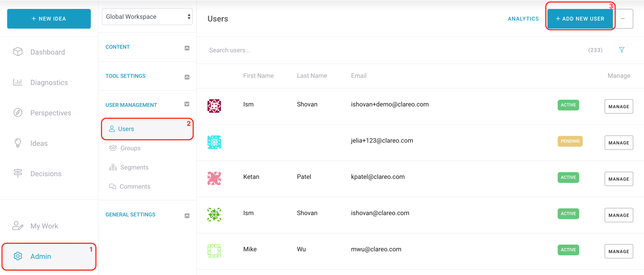Click the Users person icon in submenu

coord(112,129)
